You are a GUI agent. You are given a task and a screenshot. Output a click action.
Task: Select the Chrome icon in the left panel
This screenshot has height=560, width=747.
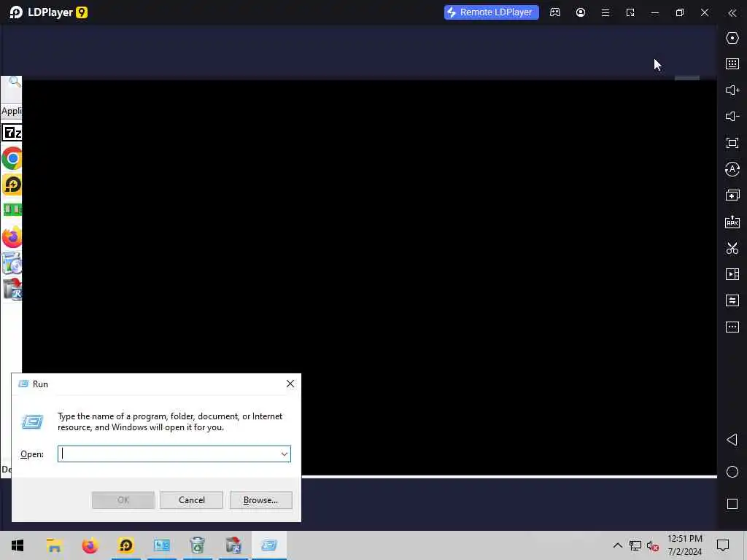(x=12, y=158)
